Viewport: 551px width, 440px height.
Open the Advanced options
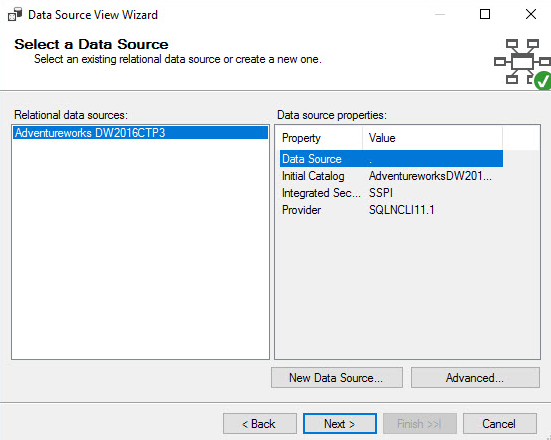pyautogui.click(x=475, y=378)
